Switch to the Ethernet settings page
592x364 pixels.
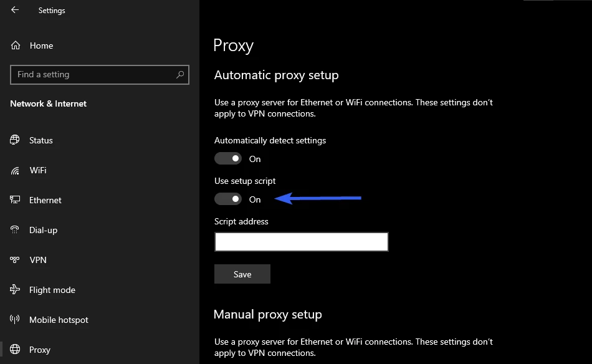click(x=45, y=200)
